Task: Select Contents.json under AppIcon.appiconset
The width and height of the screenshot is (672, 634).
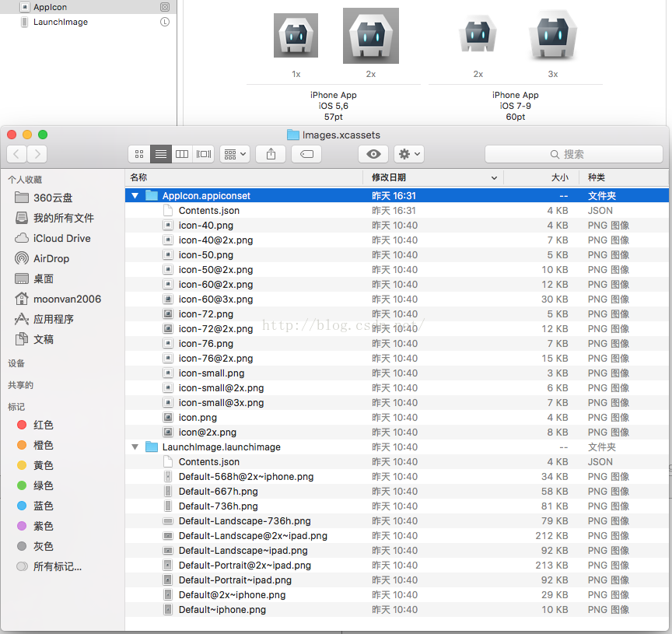Action: tap(397, 211)
